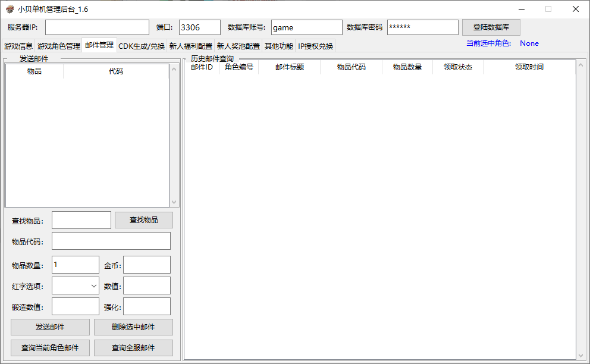Open the 新人奖池配置 tab
Screen dimensions: 590x364
pos(238,46)
